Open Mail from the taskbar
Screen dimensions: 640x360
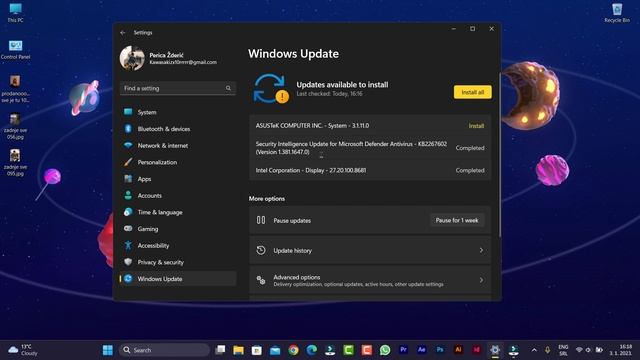pyautogui.click(x=275, y=350)
